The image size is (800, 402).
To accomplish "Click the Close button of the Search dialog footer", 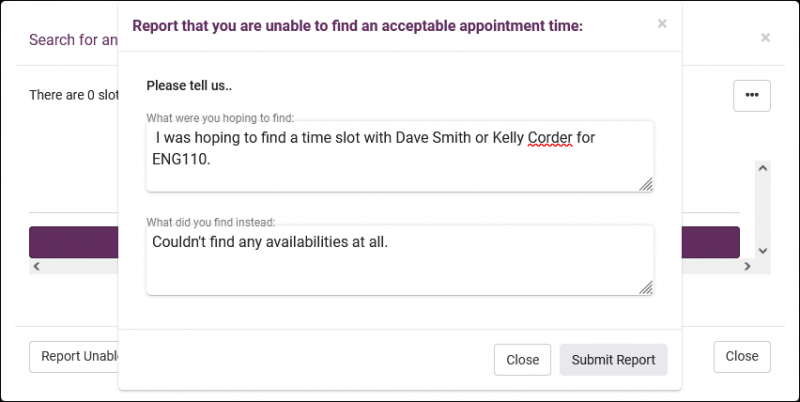I will coord(741,356).
